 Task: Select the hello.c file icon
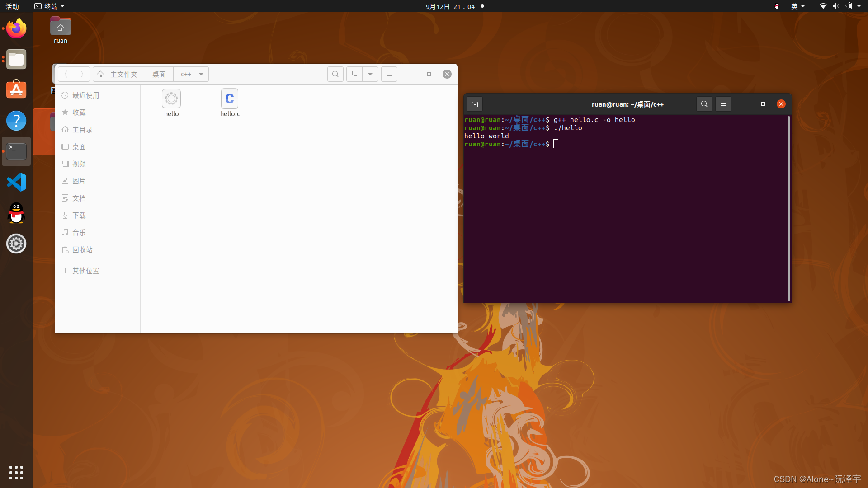[230, 99]
